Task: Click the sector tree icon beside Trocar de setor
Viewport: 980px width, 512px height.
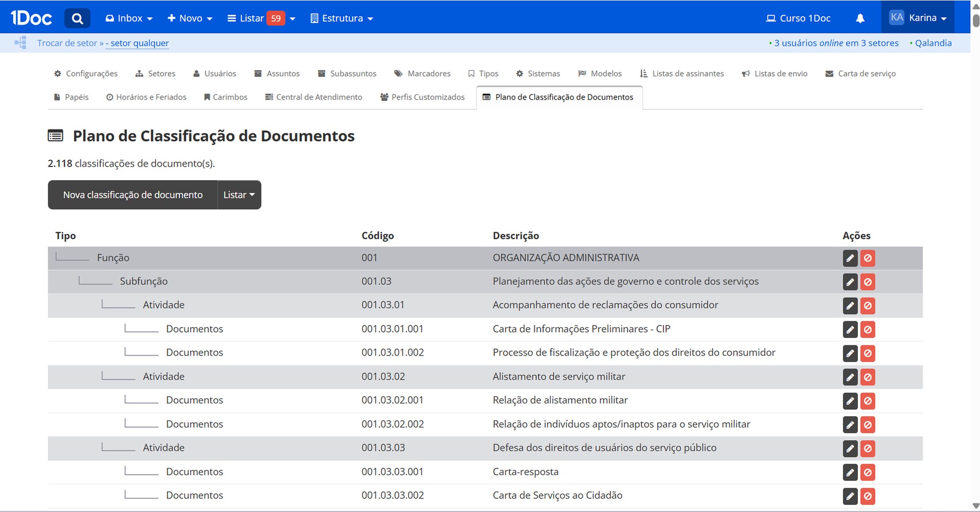Action: pyautogui.click(x=21, y=43)
